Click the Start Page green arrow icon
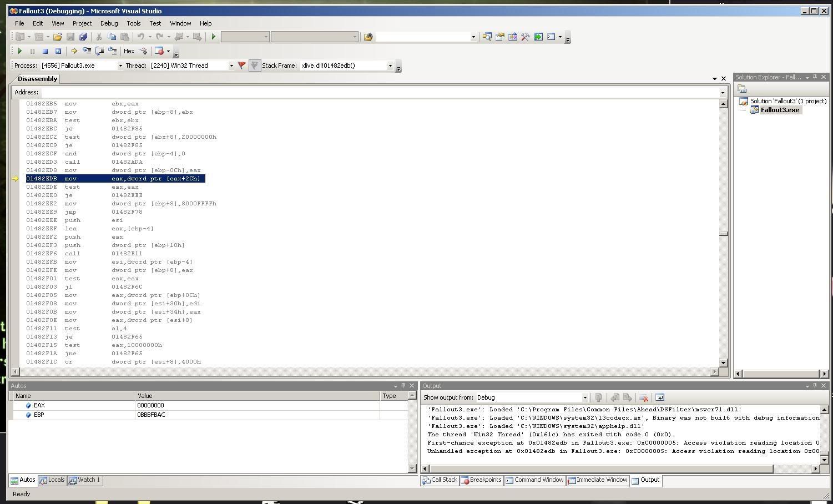This screenshot has width=833, height=504. (x=538, y=37)
